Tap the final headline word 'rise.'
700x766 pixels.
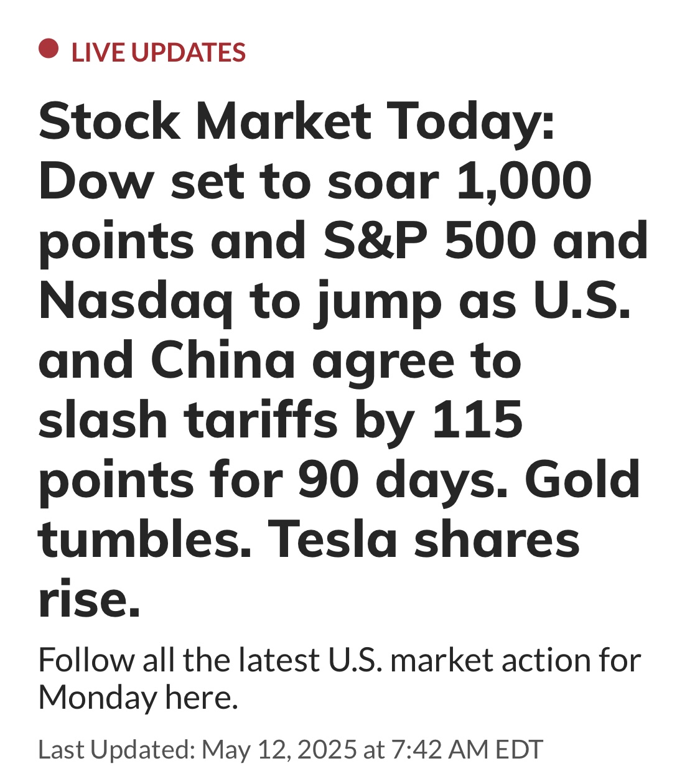click(x=89, y=599)
